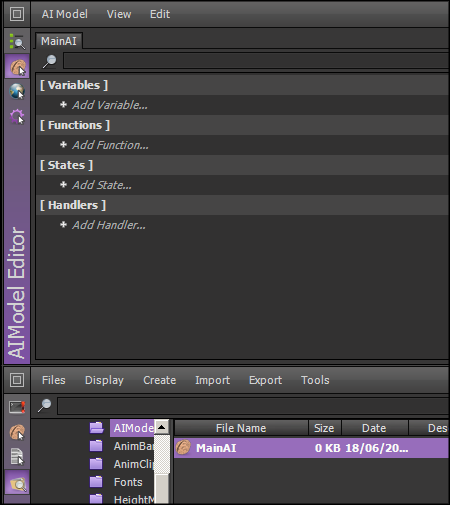The image size is (450, 505).
Task: Click Add Variable...
Action: click(110, 105)
